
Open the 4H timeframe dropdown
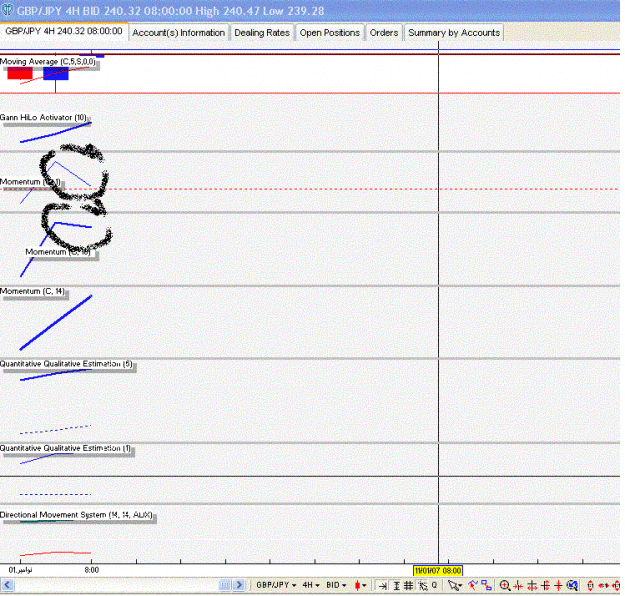coord(311,585)
